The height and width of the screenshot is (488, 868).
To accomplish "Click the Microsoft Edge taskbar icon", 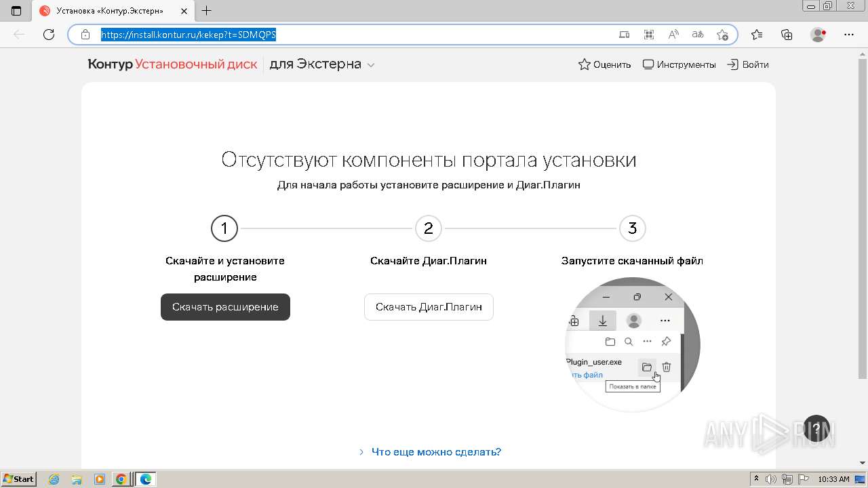I will tap(146, 479).
